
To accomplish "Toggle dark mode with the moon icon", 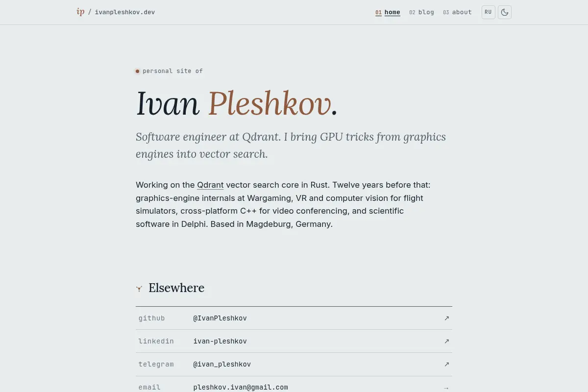I will (505, 12).
